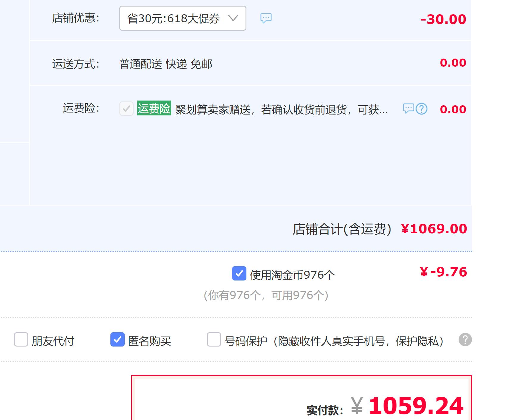Click the chevron arrow in the coupon selector

pos(233,18)
